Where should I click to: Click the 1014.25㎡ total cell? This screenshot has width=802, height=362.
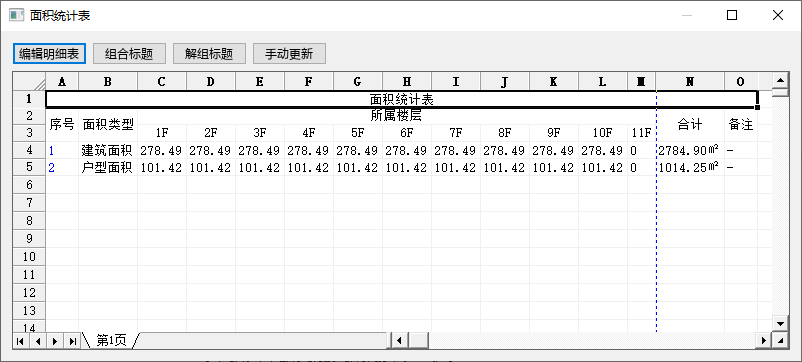coord(690,167)
